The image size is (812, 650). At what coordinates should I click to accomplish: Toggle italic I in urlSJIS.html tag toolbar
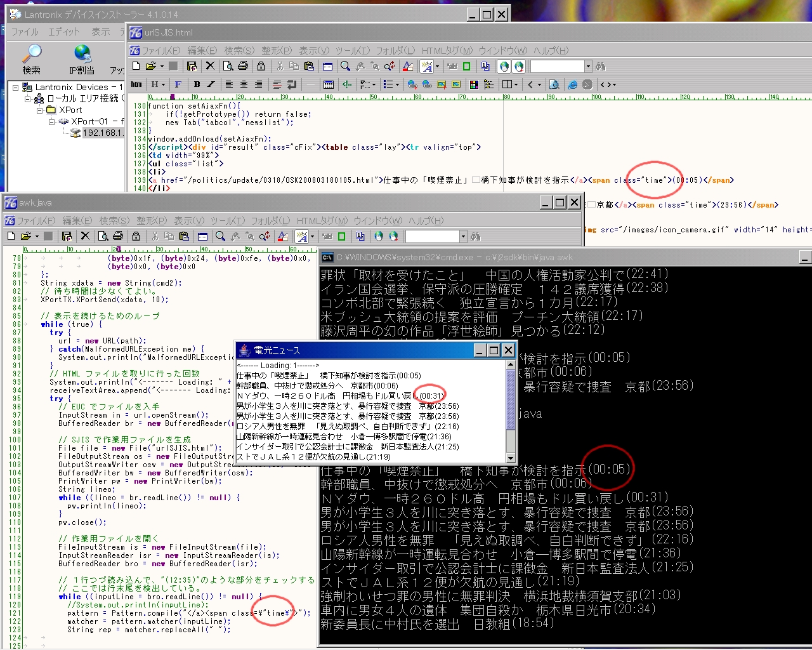pos(211,84)
